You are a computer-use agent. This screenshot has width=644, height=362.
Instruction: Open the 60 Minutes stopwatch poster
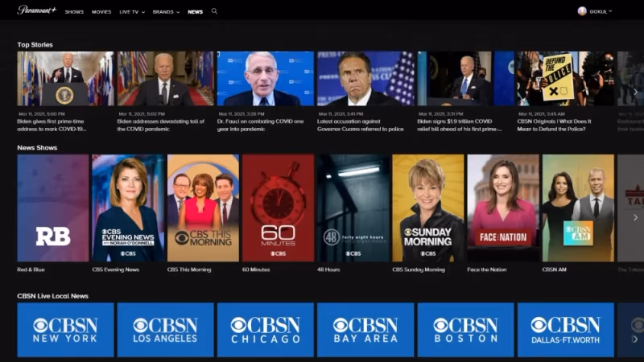click(x=278, y=208)
